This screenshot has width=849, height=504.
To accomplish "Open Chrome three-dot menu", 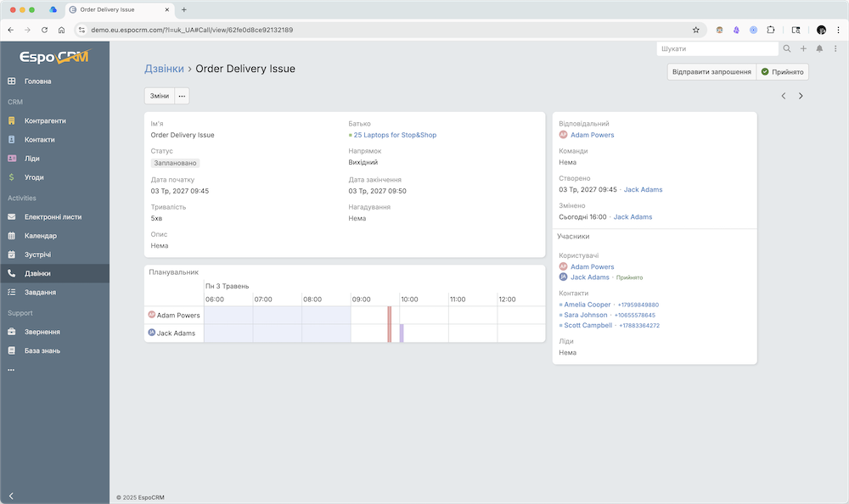I will 838,30.
